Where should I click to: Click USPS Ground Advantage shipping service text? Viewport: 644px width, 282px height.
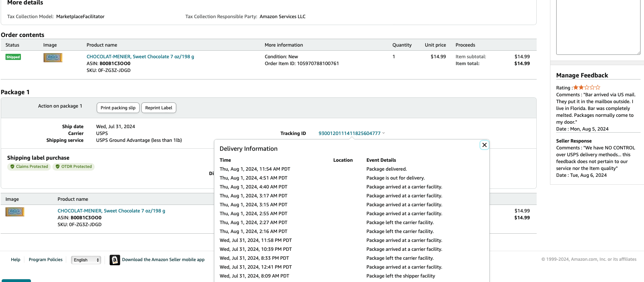coord(139,140)
